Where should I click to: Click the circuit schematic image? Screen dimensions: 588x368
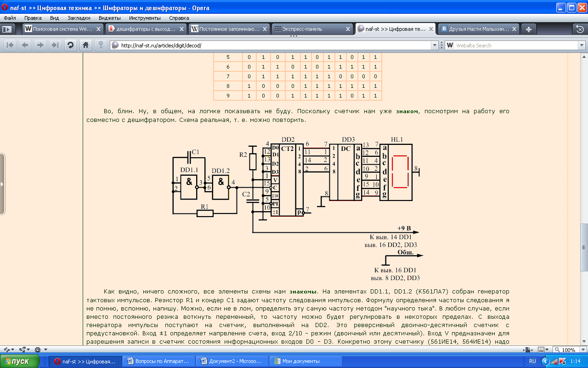pyautogui.click(x=297, y=208)
